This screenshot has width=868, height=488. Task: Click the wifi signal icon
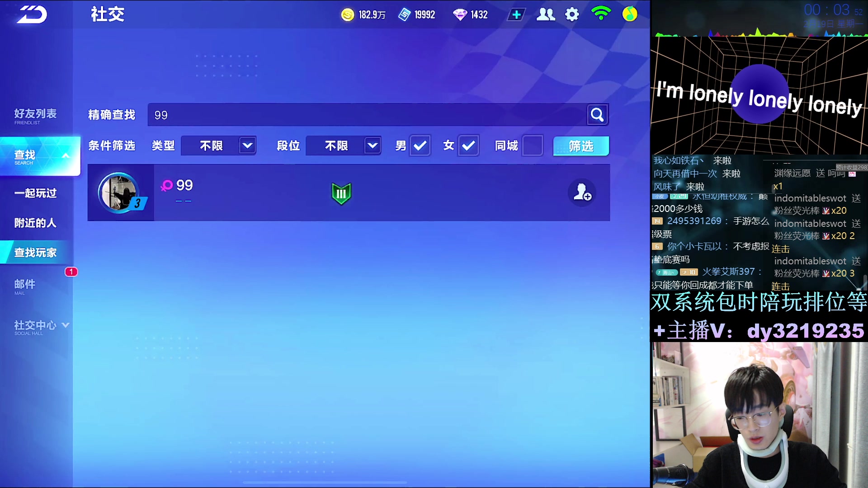click(601, 14)
